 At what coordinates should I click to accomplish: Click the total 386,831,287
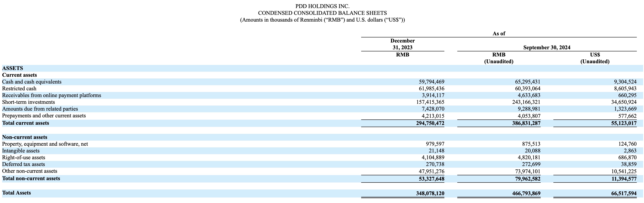click(526, 123)
